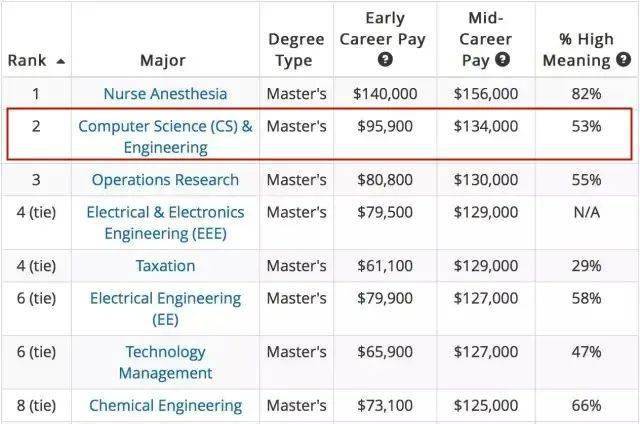Open Computer Science (CS) & Engineering link
The height and width of the screenshot is (424, 640).
[x=165, y=137]
